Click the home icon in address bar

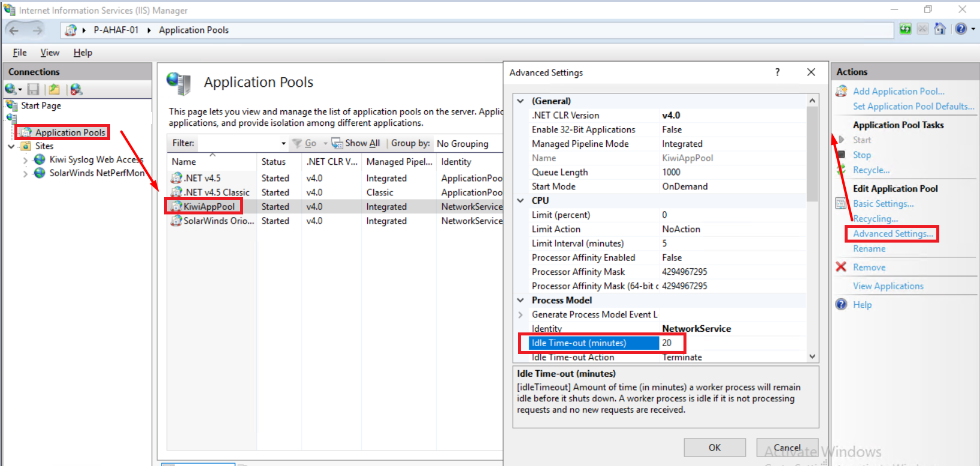click(940, 29)
